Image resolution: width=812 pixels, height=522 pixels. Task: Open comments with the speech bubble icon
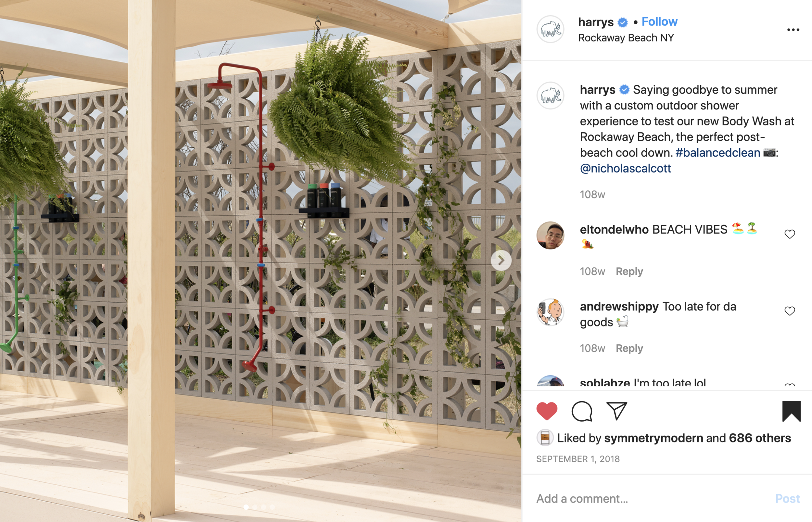tap(581, 411)
